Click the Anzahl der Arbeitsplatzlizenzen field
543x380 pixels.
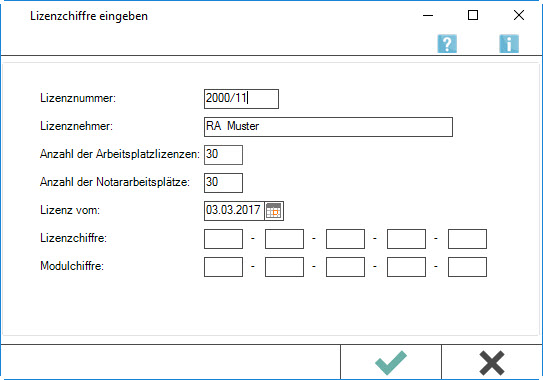pyautogui.click(x=223, y=155)
